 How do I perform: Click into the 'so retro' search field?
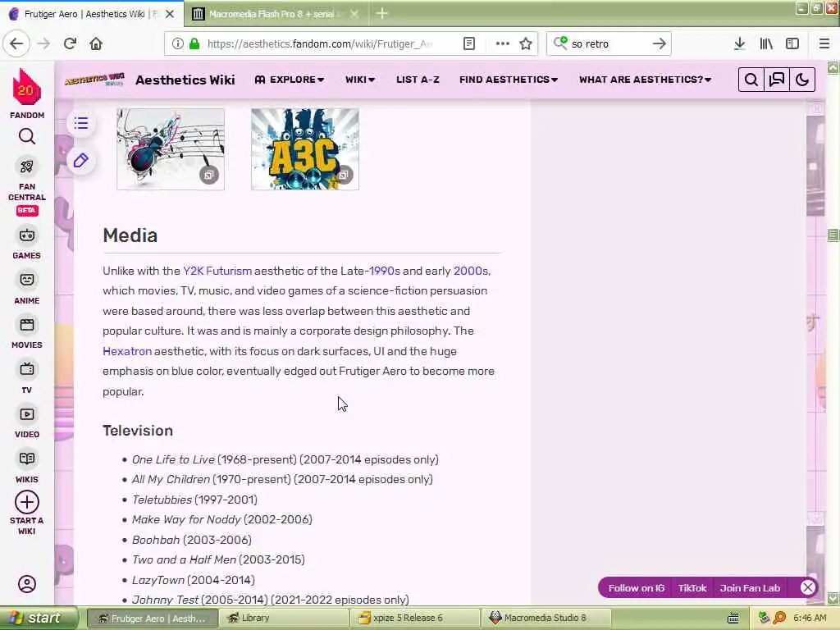tap(608, 43)
